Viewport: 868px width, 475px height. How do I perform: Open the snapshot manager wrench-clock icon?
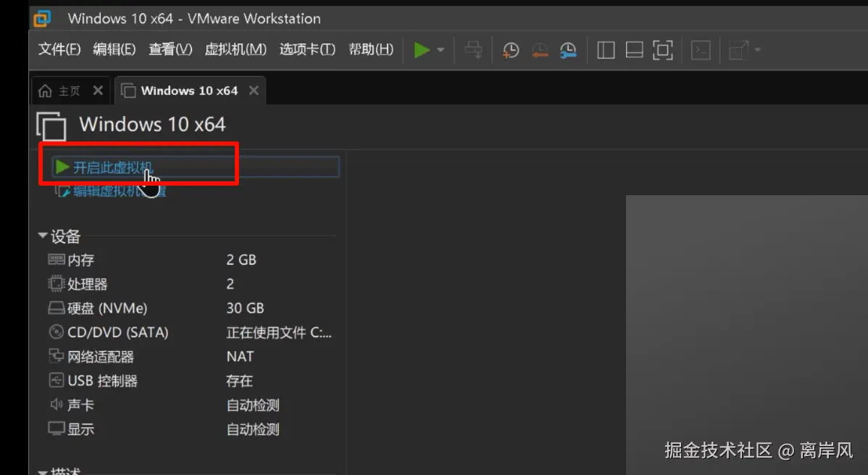[568, 51]
